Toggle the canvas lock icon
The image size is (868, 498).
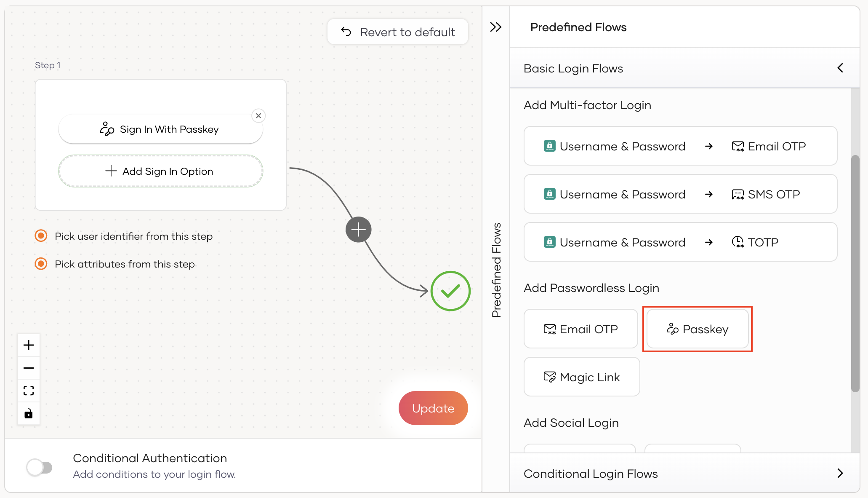[x=29, y=413]
